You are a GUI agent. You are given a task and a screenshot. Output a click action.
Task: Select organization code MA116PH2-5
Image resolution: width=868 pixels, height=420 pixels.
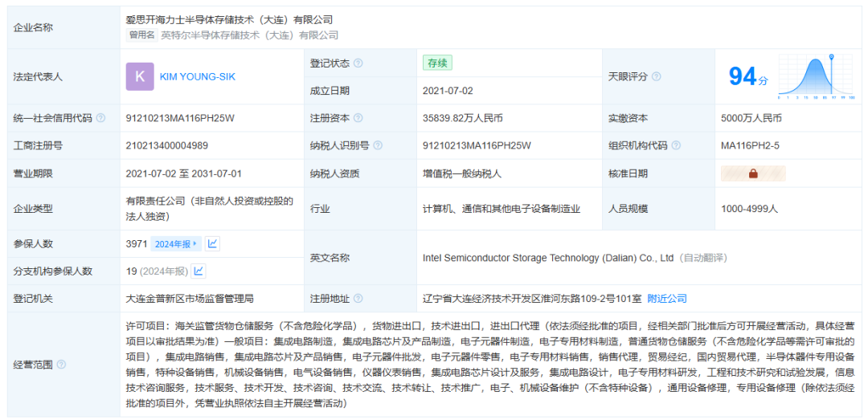(x=748, y=145)
